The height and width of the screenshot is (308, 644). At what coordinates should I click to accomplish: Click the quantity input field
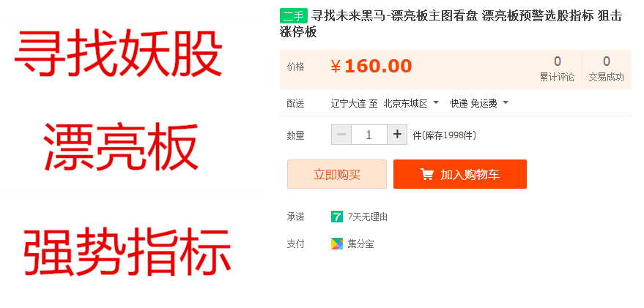click(369, 135)
